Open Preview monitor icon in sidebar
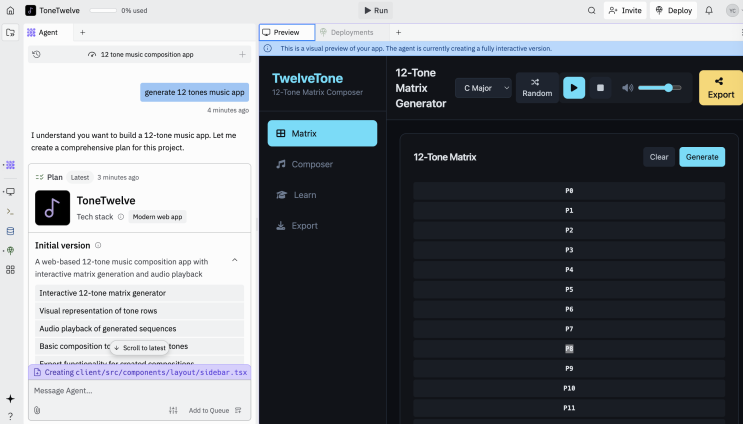Screen dimensions: 743x424 pyautogui.click(x=10, y=192)
